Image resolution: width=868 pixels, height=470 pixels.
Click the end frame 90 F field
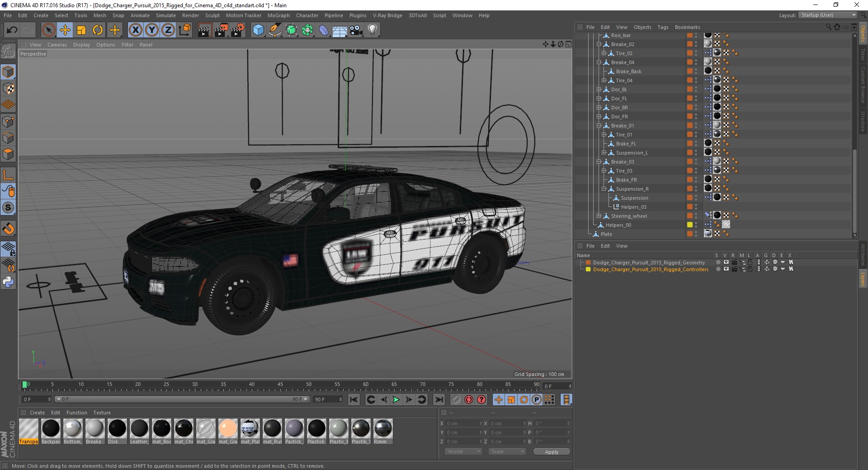point(328,399)
